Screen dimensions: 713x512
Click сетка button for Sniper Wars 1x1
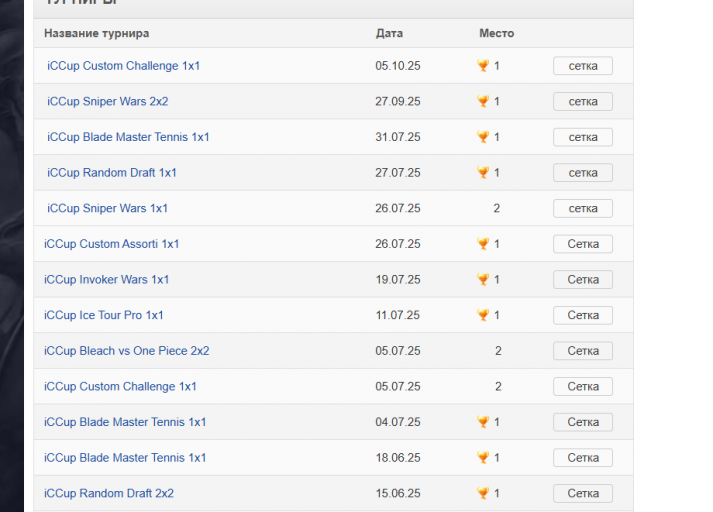pos(582,208)
